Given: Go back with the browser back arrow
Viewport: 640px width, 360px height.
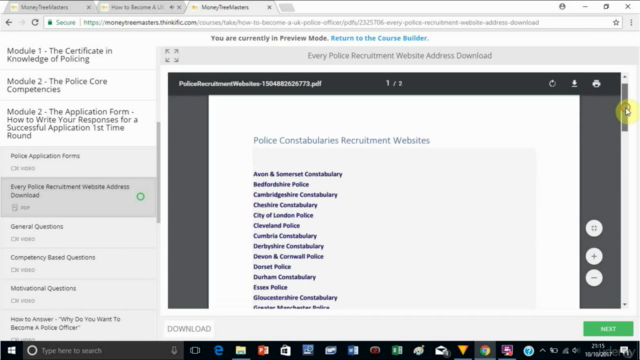Looking at the screenshot, I should click(x=9, y=22).
